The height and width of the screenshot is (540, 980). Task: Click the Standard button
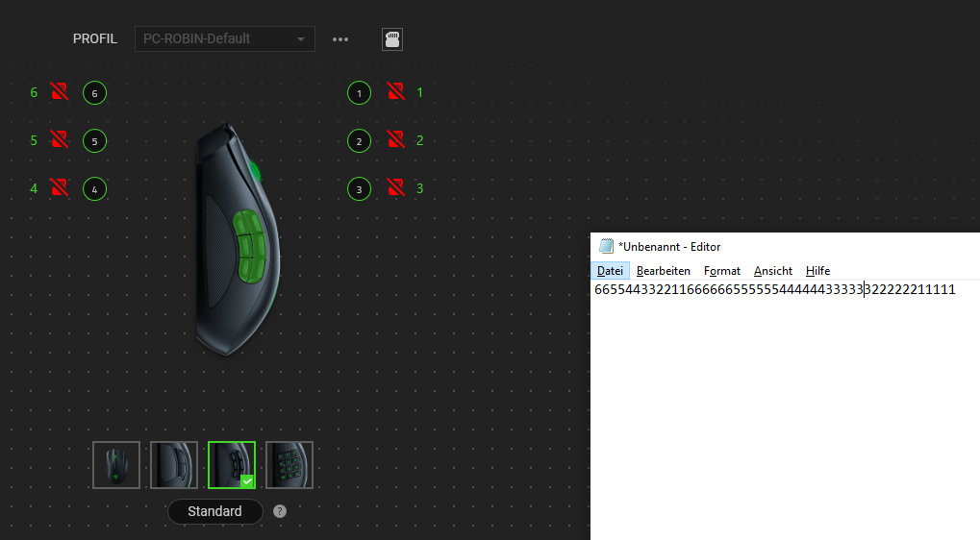pyautogui.click(x=215, y=511)
